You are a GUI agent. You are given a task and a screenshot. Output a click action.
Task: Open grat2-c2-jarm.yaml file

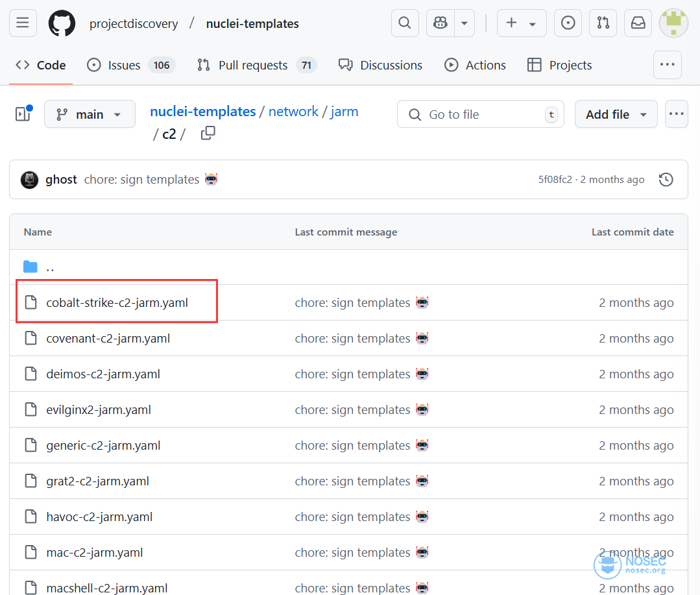98,481
